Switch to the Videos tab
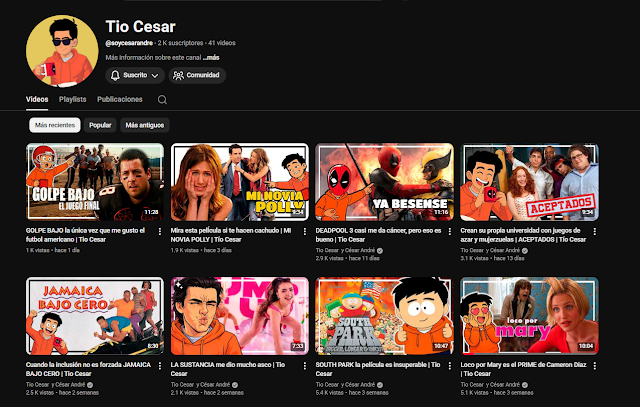 [37, 99]
